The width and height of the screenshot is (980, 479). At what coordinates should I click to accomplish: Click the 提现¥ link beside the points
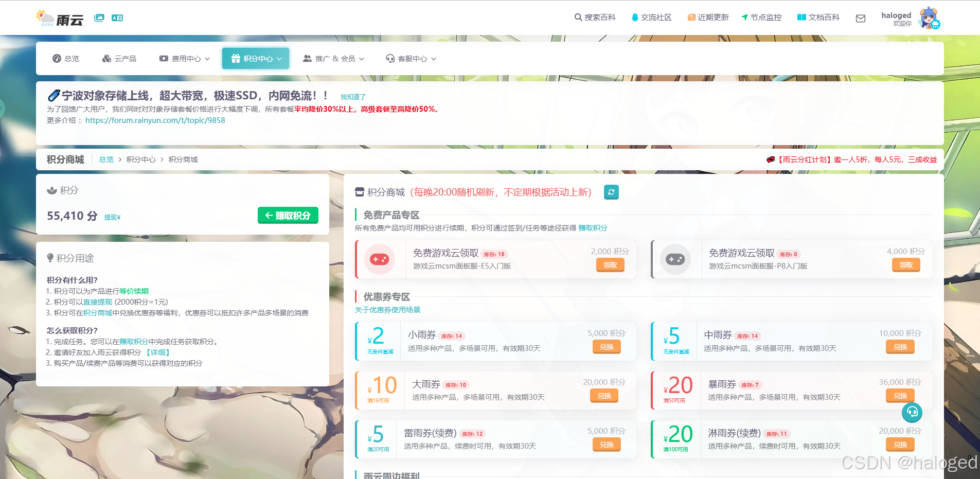coord(112,218)
